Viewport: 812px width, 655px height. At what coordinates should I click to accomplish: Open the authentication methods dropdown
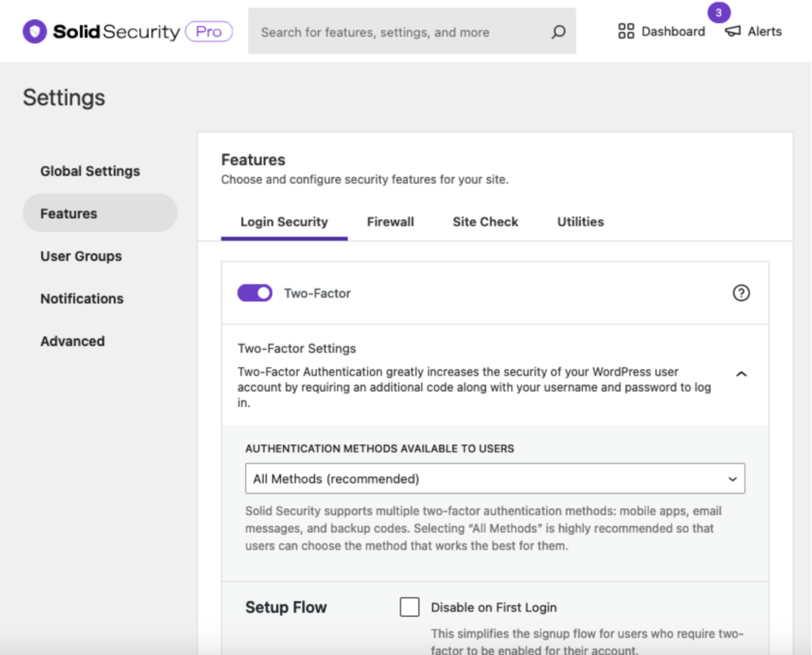[x=495, y=478]
